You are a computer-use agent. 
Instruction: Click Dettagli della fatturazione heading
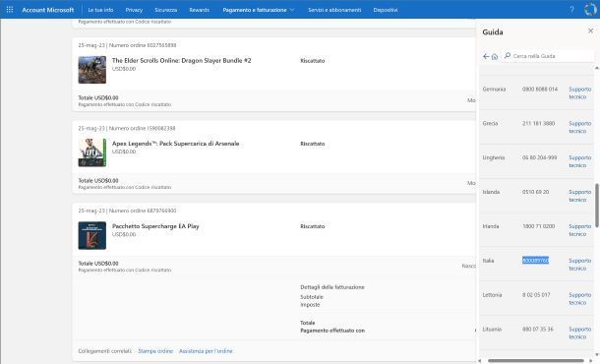(x=332, y=287)
